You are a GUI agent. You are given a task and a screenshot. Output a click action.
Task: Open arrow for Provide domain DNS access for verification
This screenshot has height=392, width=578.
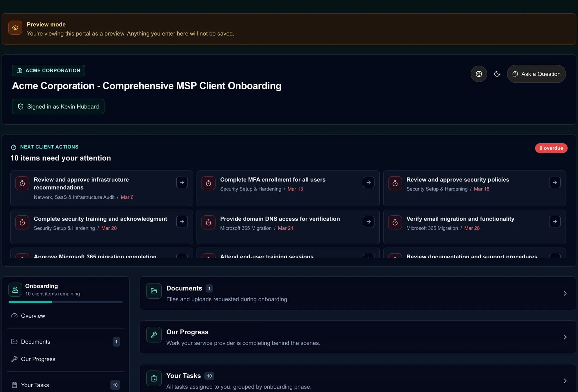click(x=368, y=222)
